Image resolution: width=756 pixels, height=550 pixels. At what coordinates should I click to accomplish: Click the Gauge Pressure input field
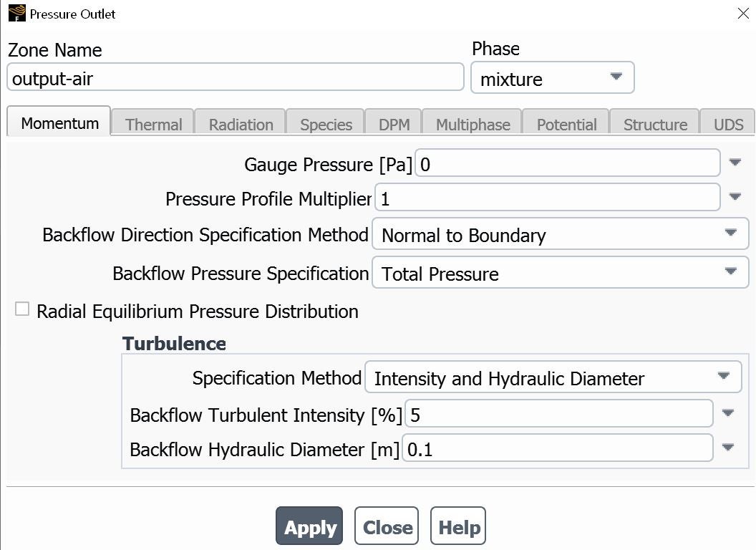[567, 164]
